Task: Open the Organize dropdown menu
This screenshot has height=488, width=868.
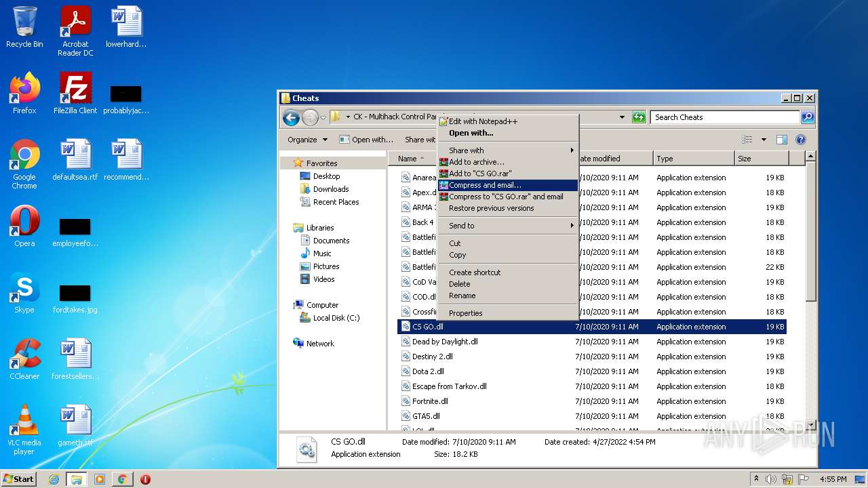Action: click(x=307, y=140)
